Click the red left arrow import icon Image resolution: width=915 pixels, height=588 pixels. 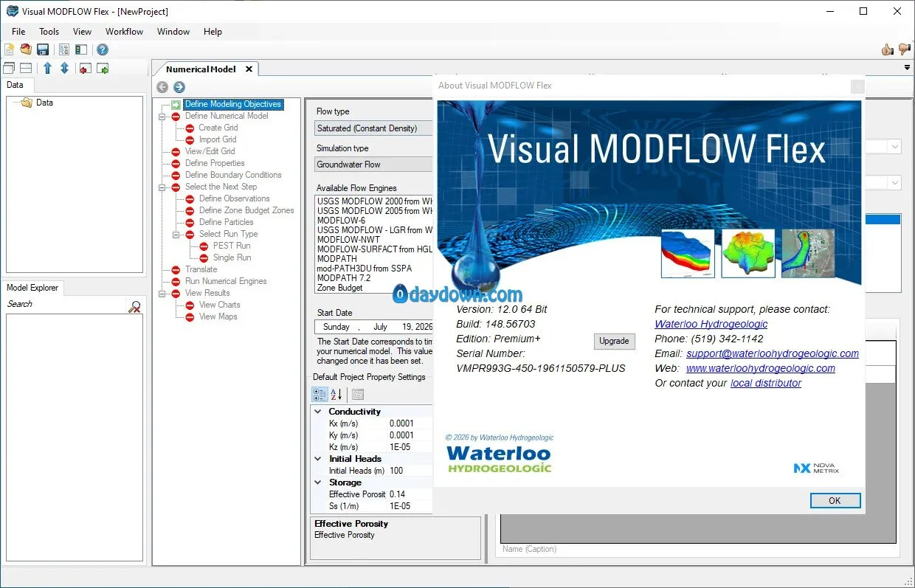85,69
